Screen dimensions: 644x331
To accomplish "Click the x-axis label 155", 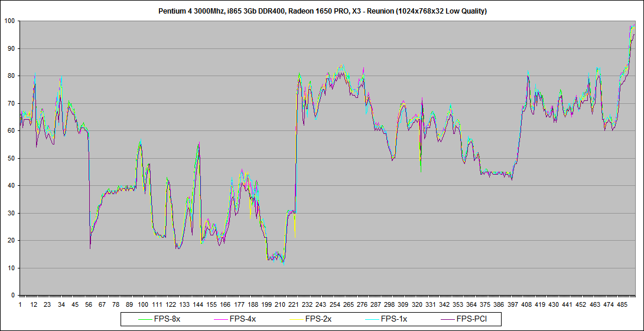I will (212, 305).
